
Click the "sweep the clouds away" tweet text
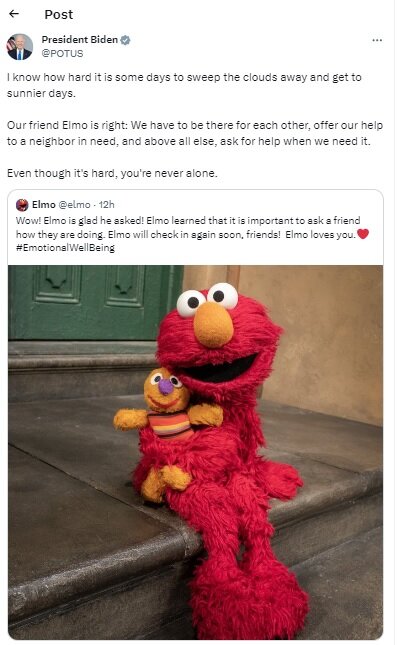[x=184, y=85]
